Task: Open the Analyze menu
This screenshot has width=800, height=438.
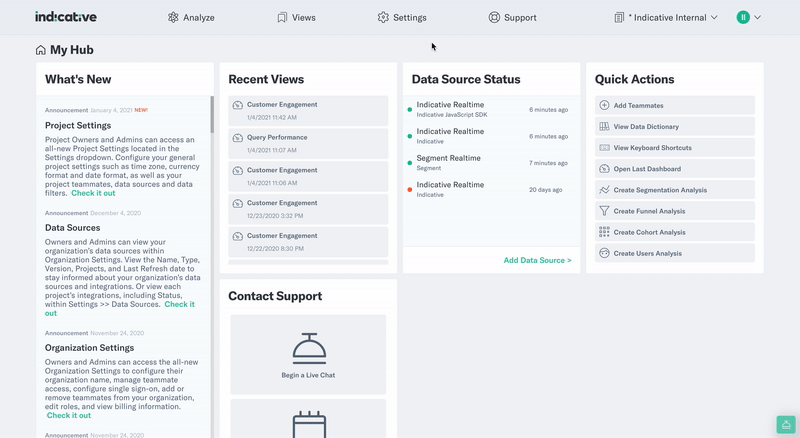Action: 191,17
